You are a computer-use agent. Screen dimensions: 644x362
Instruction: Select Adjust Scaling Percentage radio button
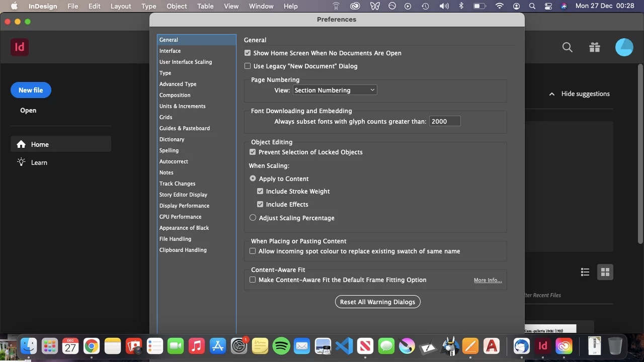[253, 218]
